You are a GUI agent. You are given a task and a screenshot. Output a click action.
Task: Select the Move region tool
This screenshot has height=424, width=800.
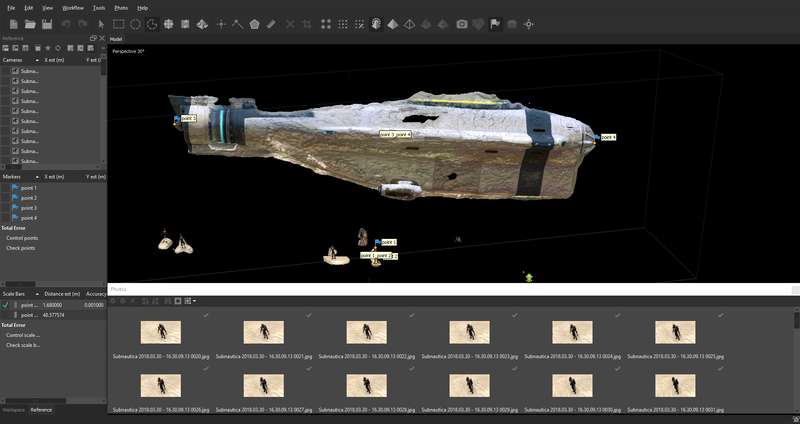coord(168,24)
